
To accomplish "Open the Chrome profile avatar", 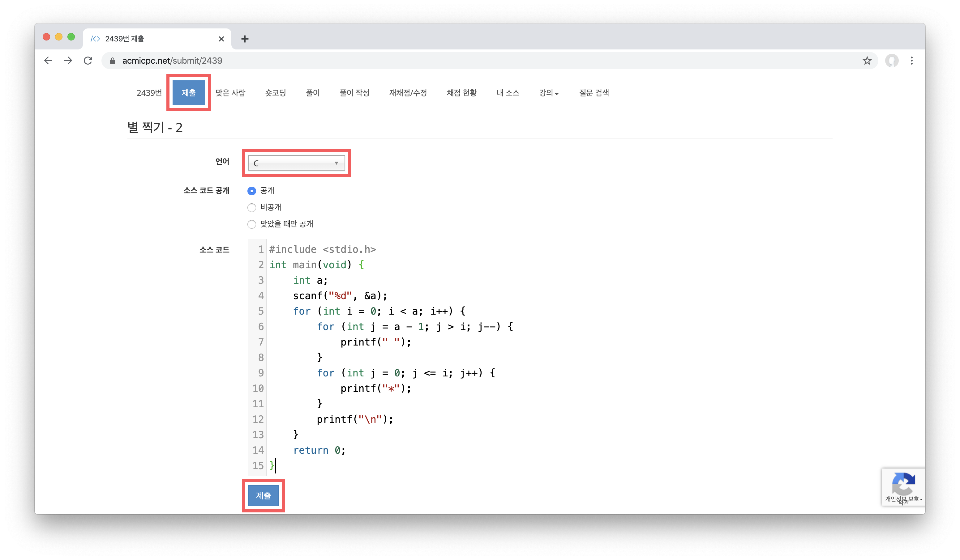I will (891, 61).
